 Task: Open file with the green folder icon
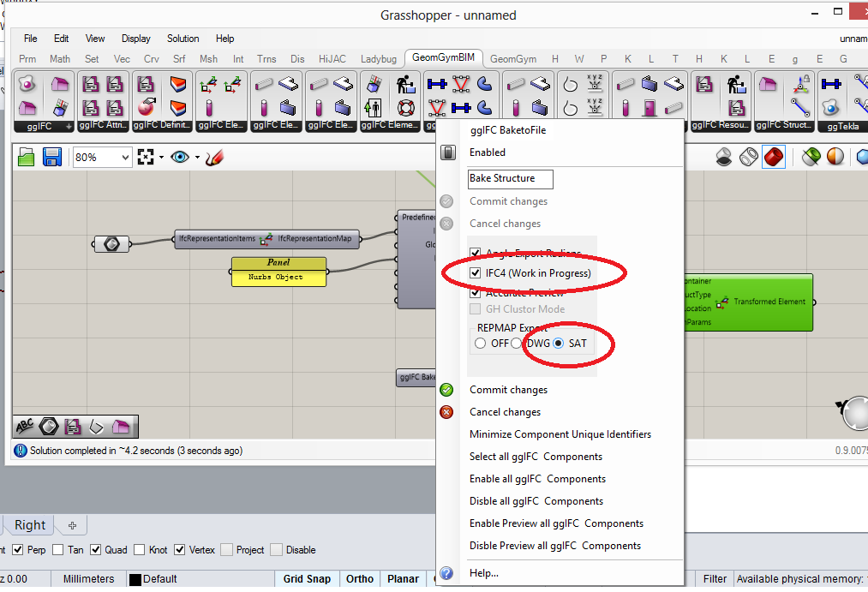point(26,157)
